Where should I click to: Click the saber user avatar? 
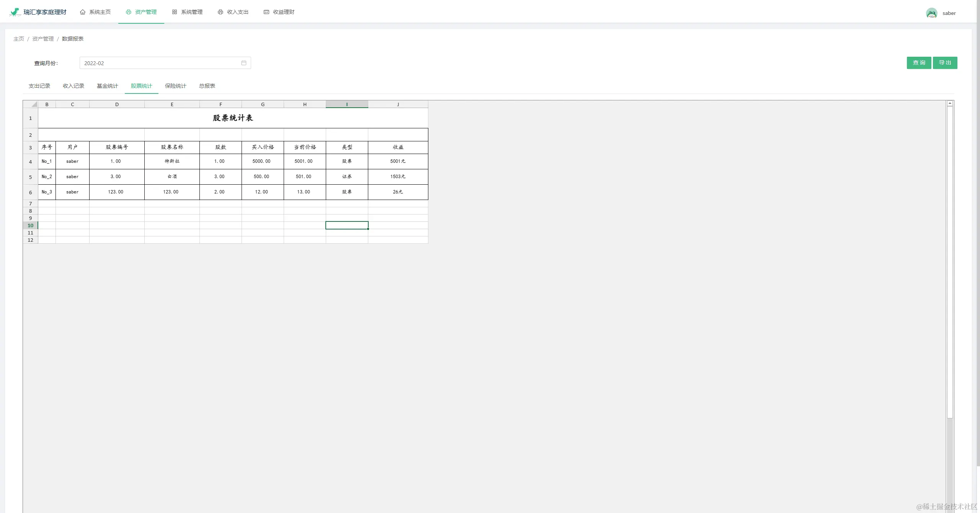[931, 13]
